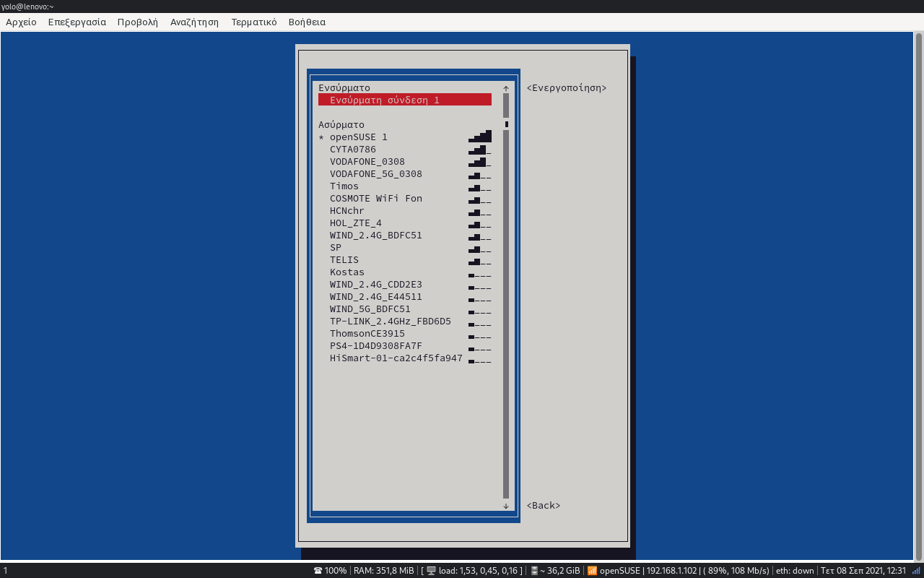Image resolution: width=924 pixels, height=578 pixels.
Task: Select the WIND_2.4G_CDD2E3 network
Action: (405, 284)
